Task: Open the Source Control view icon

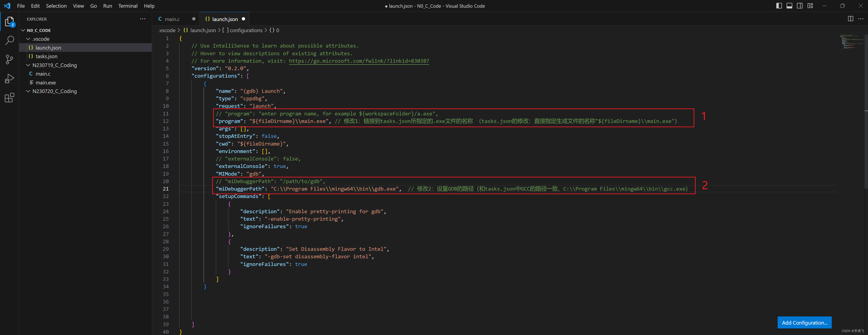Action: (x=10, y=60)
